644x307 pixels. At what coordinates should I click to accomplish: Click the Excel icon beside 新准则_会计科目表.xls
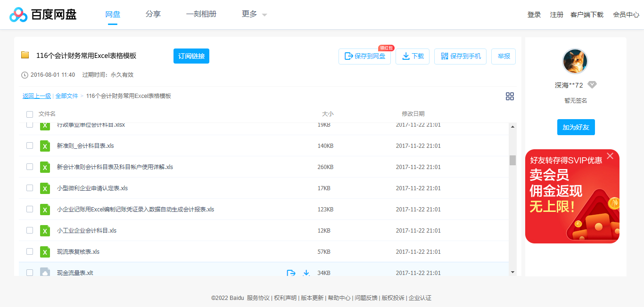(45, 146)
